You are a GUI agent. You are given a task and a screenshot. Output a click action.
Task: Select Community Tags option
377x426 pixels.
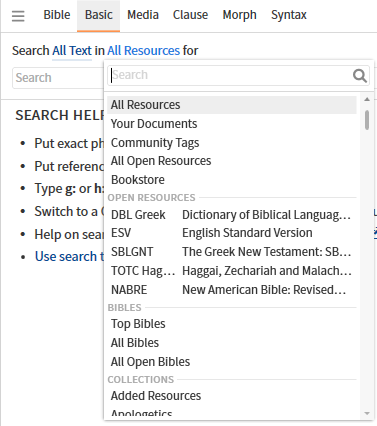coord(232,143)
